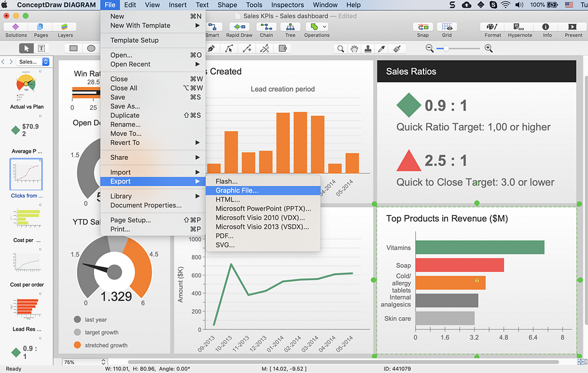Open the Hypernote panel
Screen dimensions: 588x373
(x=520, y=30)
